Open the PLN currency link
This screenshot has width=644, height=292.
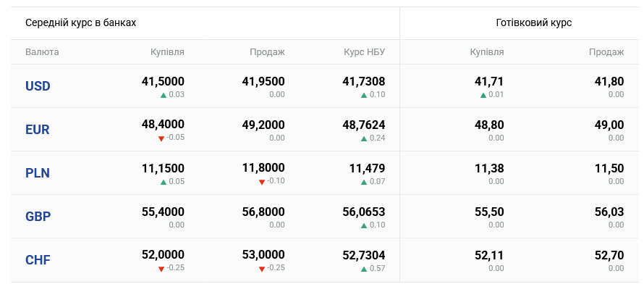point(38,173)
